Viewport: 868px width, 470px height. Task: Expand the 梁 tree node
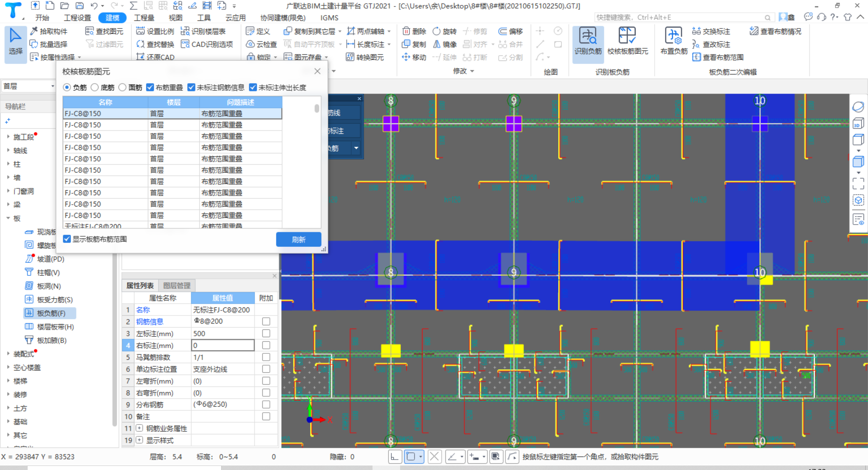pyautogui.click(x=8, y=205)
